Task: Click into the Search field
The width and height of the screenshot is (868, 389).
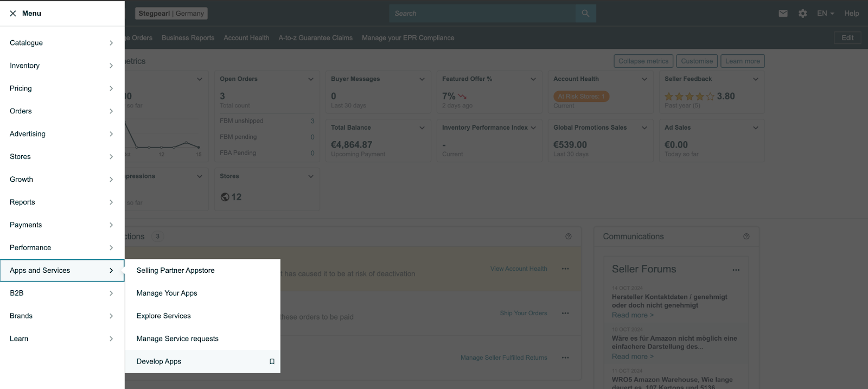Action: [x=482, y=14]
